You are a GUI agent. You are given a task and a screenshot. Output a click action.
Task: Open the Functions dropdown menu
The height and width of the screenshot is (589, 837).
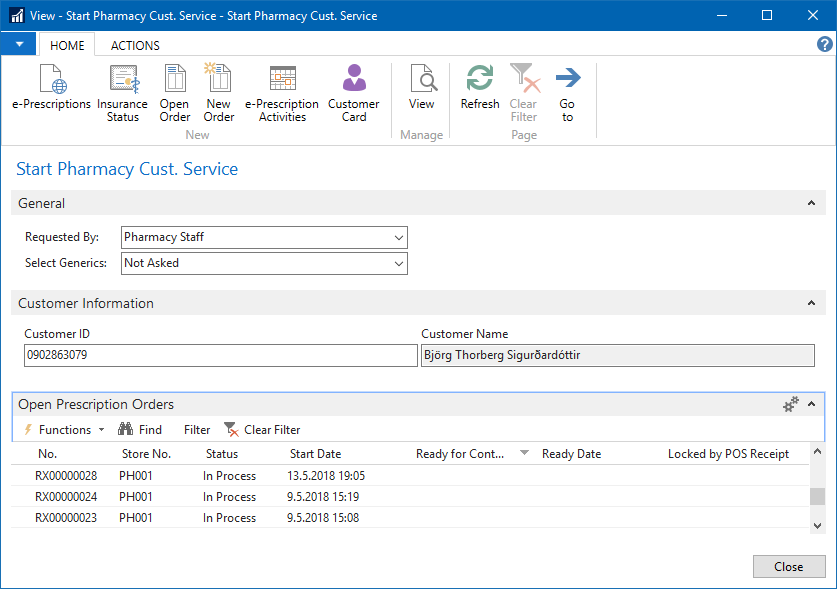click(x=64, y=430)
